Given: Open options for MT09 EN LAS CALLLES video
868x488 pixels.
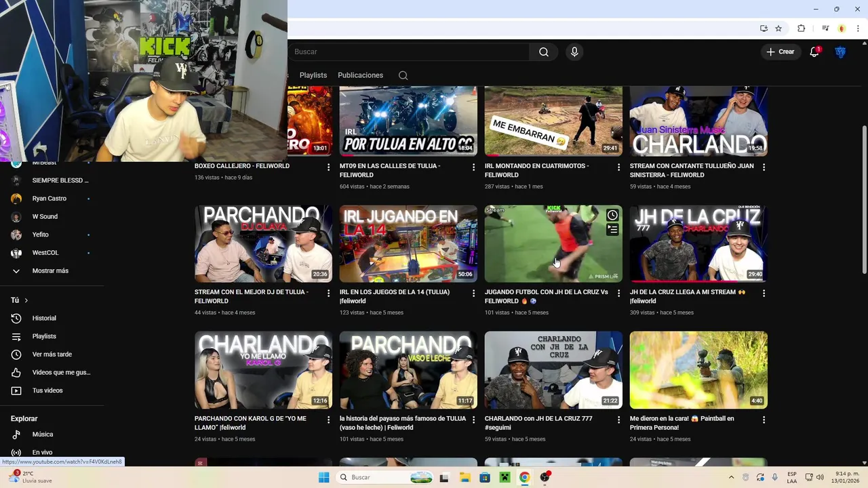Looking at the screenshot, I should tap(473, 167).
